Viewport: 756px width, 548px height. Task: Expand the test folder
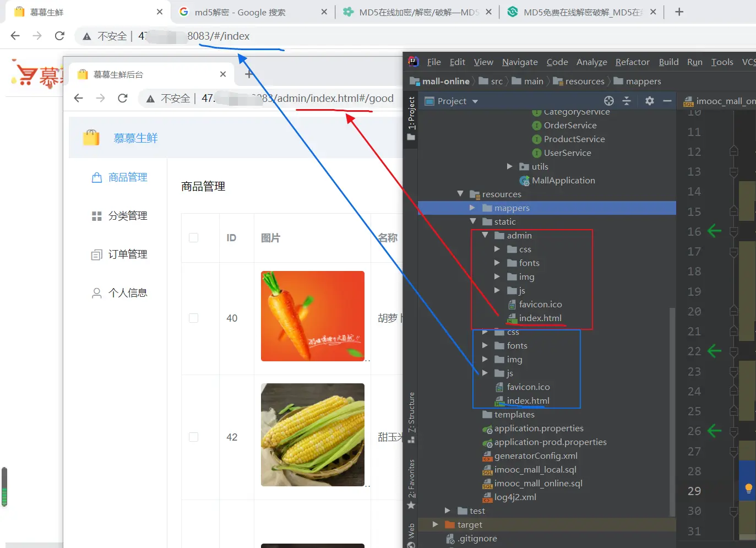click(x=448, y=511)
